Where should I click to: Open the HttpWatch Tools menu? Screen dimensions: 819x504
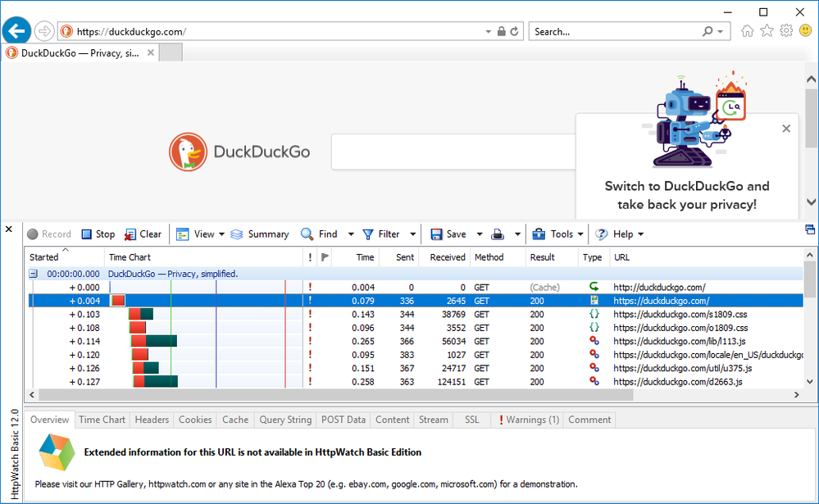(557, 234)
